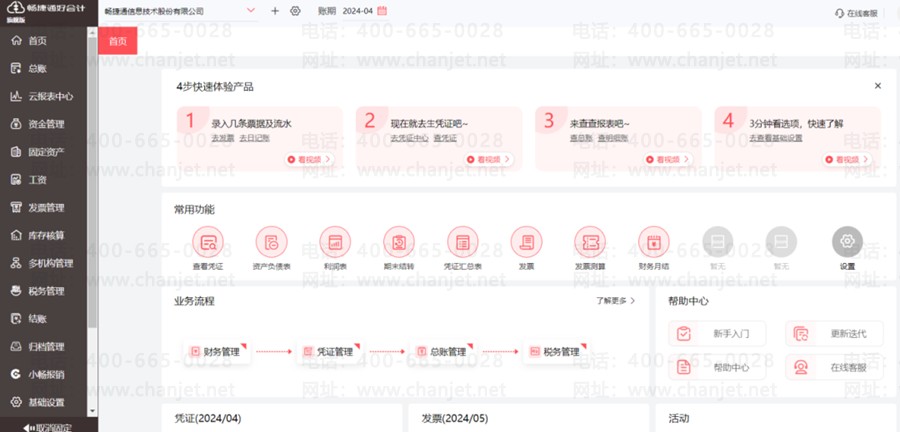Viewport: 900px width, 432px height.
Task: Click the 发票(2024/05) section heading
Action: click(x=454, y=419)
